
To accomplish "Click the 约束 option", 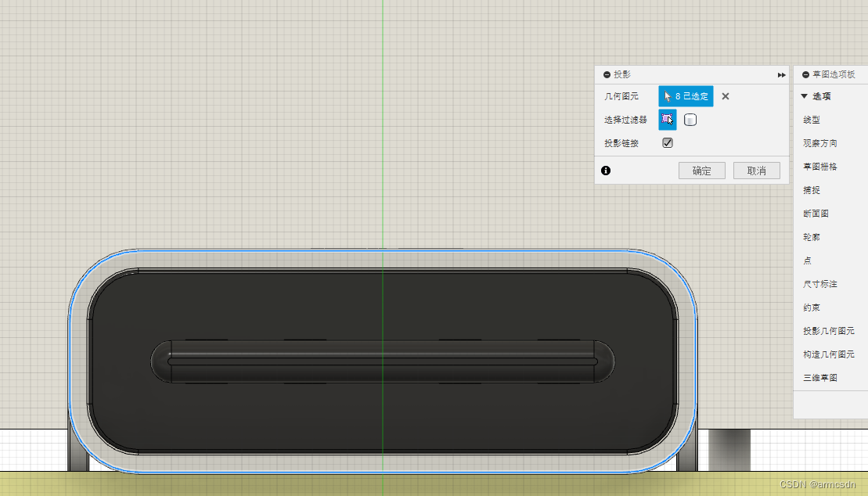I will 812,307.
